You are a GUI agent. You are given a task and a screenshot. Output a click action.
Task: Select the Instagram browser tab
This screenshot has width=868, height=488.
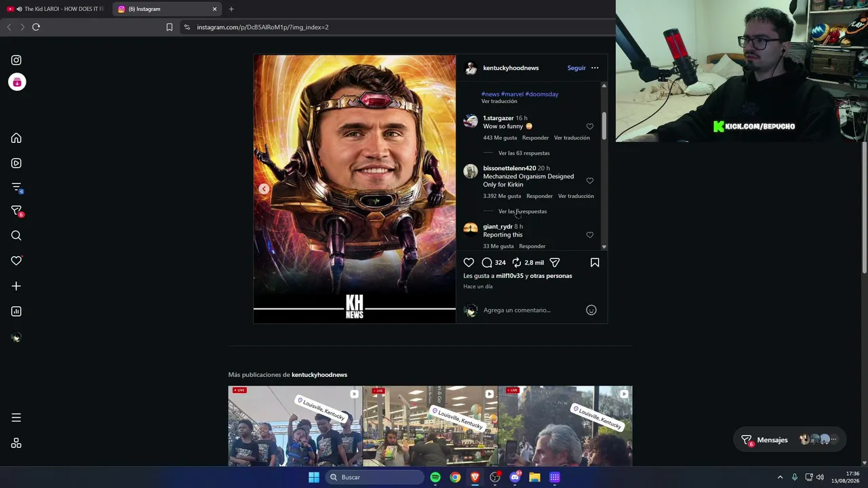166,9
